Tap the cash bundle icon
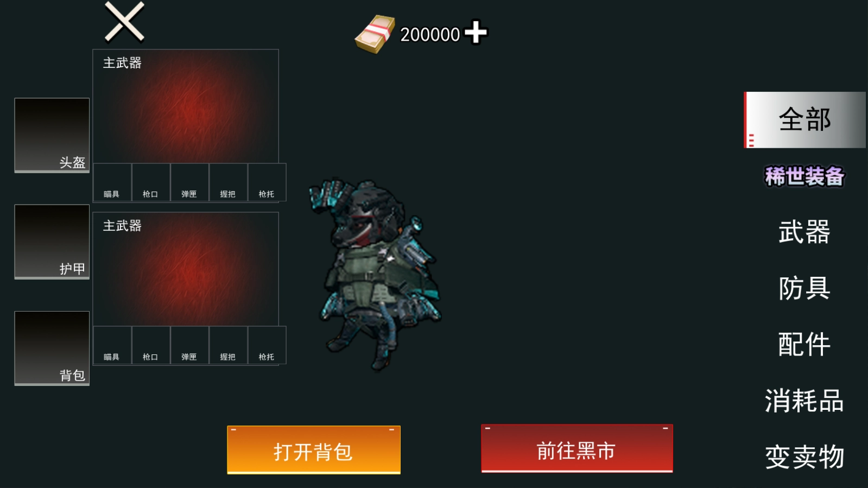 pyautogui.click(x=375, y=34)
